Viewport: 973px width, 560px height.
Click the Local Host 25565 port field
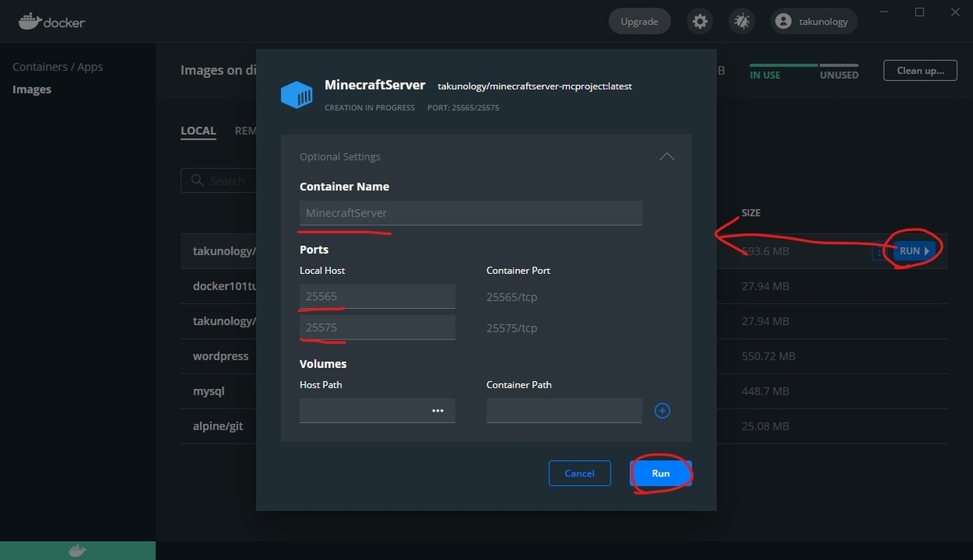pos(377,297)
